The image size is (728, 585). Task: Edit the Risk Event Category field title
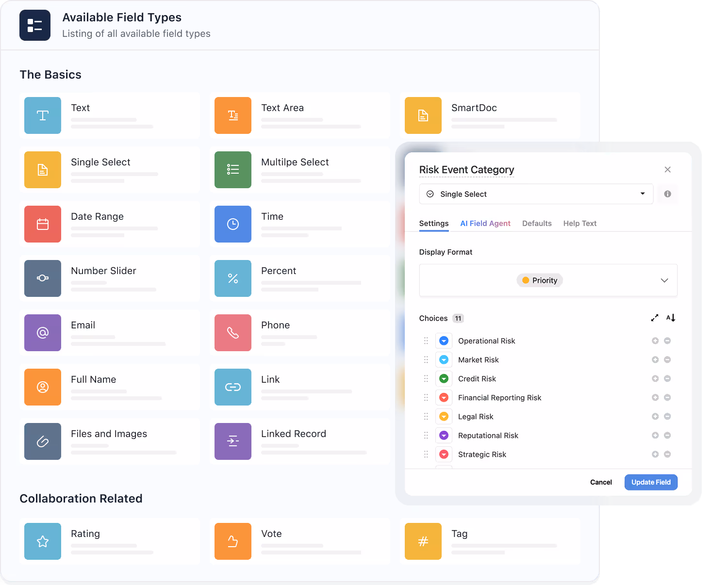466,170
